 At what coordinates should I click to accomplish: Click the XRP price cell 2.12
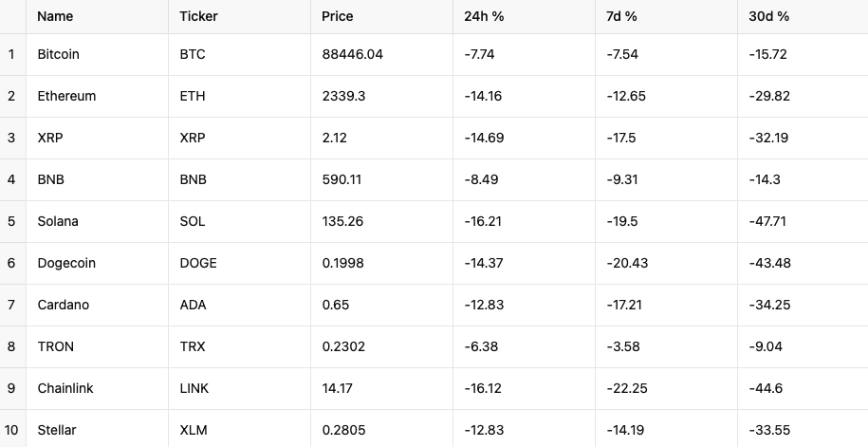coord(335,138)
